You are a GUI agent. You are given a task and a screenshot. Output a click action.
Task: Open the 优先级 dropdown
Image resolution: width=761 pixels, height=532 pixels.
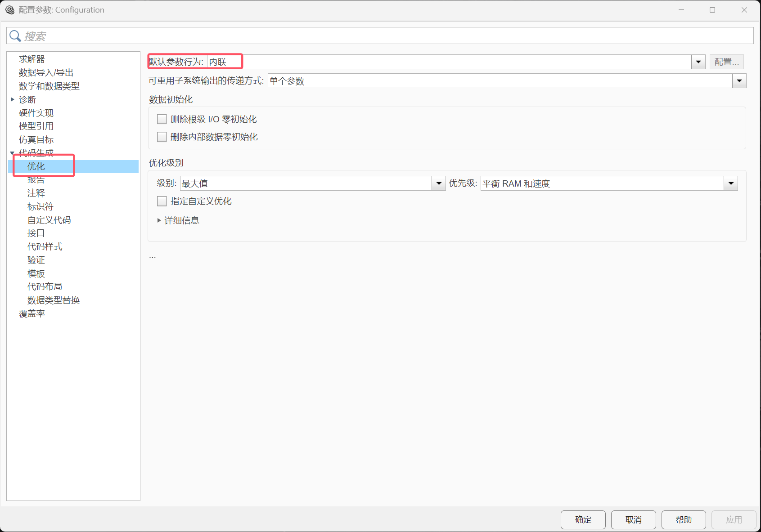tap(731, 183)
